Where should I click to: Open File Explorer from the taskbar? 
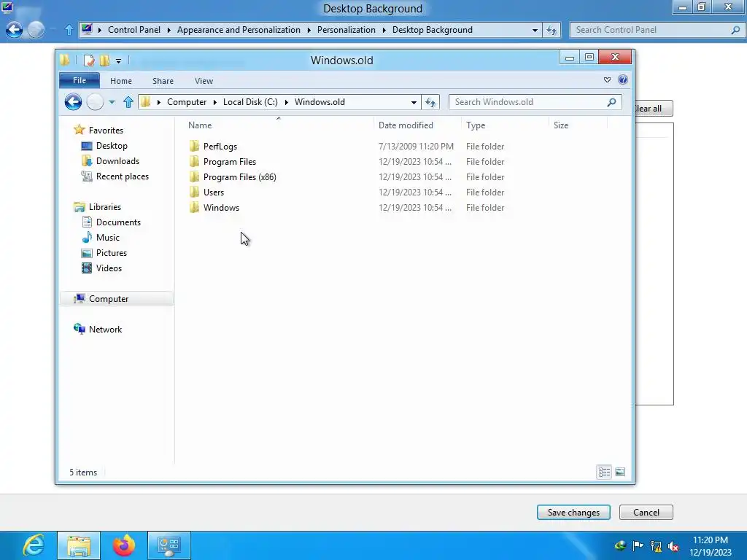coord(79,545)
